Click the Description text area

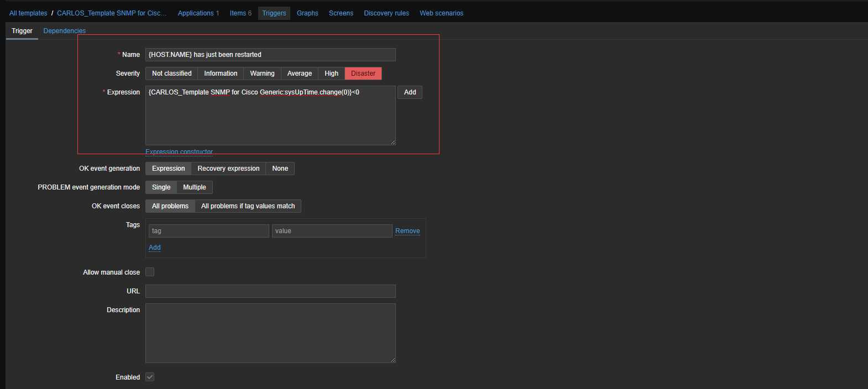point(270,333)
